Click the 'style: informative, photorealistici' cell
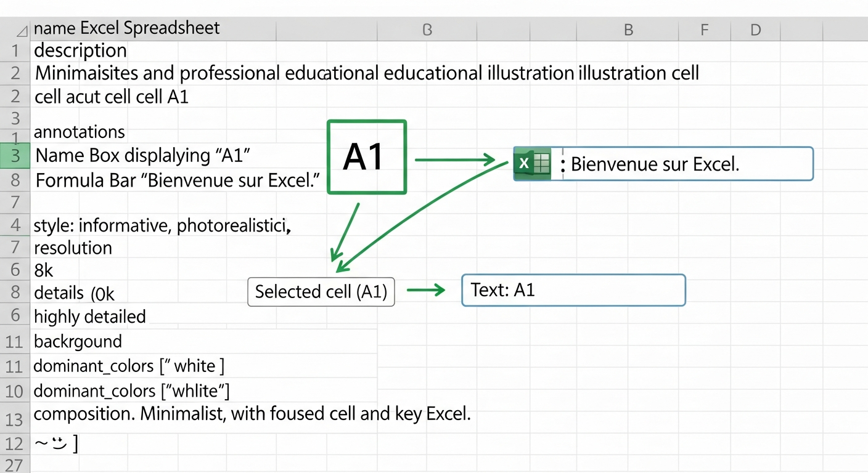This screenshot has width=868, height=473. [x=162, y=226]
